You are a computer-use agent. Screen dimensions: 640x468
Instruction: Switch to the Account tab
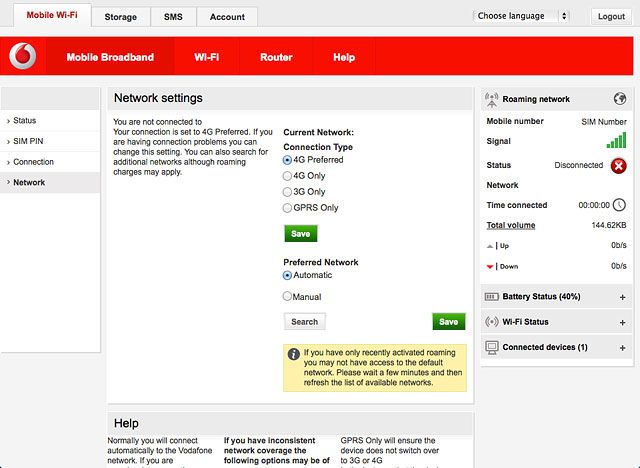pos(227,17)
